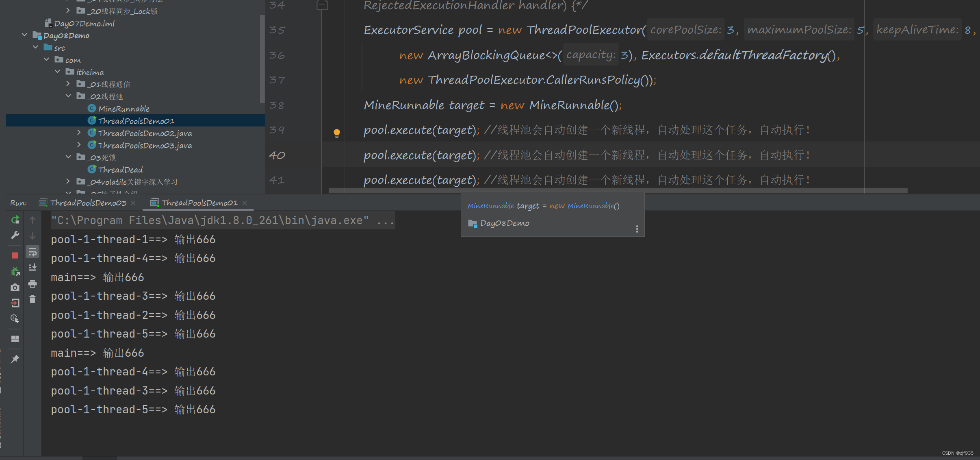The width and height of the screenshot is (980, 460).
Task: Click the ExecutorService type on line 35
Action: pyautogui.click(x=408, y=30)
